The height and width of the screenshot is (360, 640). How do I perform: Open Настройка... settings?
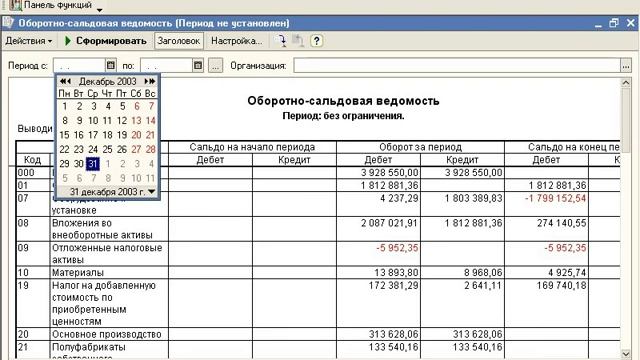click(x=236, y=41)
